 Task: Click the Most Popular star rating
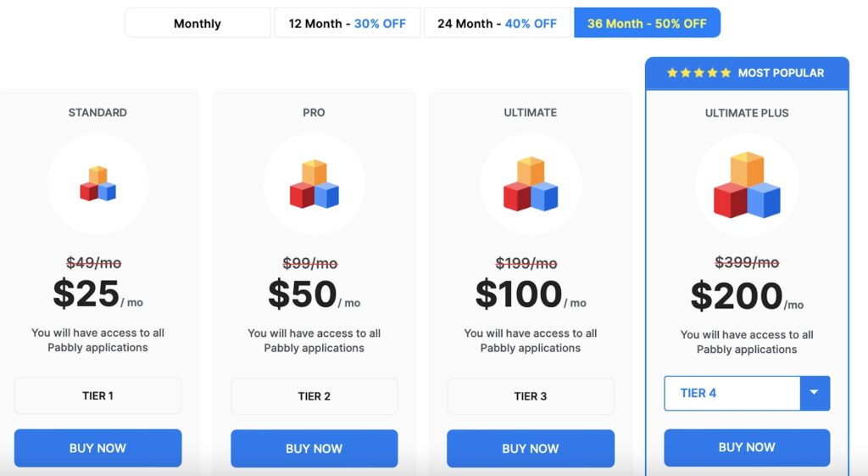[698, 73]
